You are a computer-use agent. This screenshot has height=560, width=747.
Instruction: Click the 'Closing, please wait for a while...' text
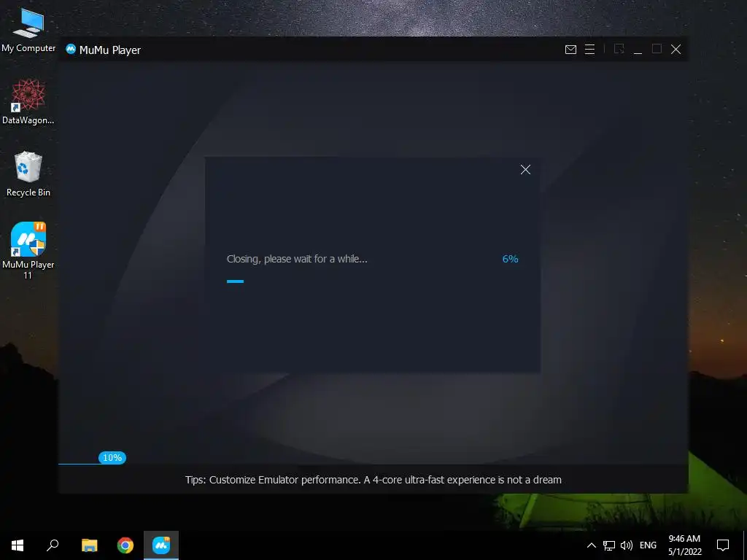297,259
